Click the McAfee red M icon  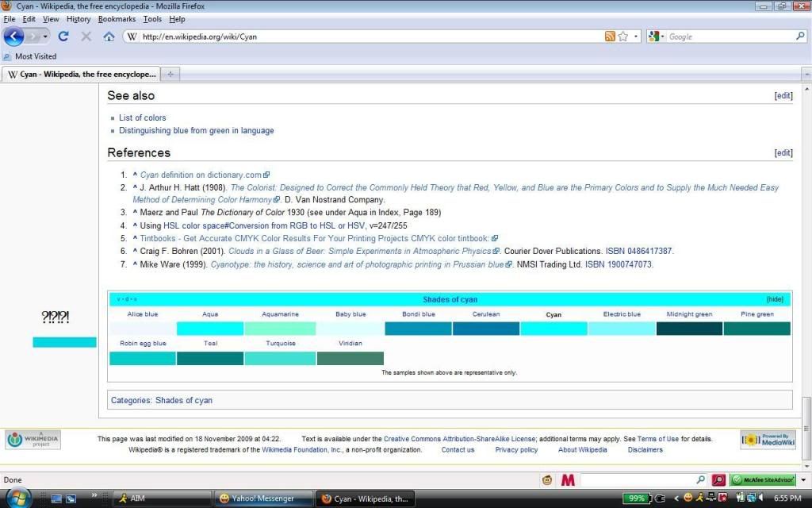[568, 480]
